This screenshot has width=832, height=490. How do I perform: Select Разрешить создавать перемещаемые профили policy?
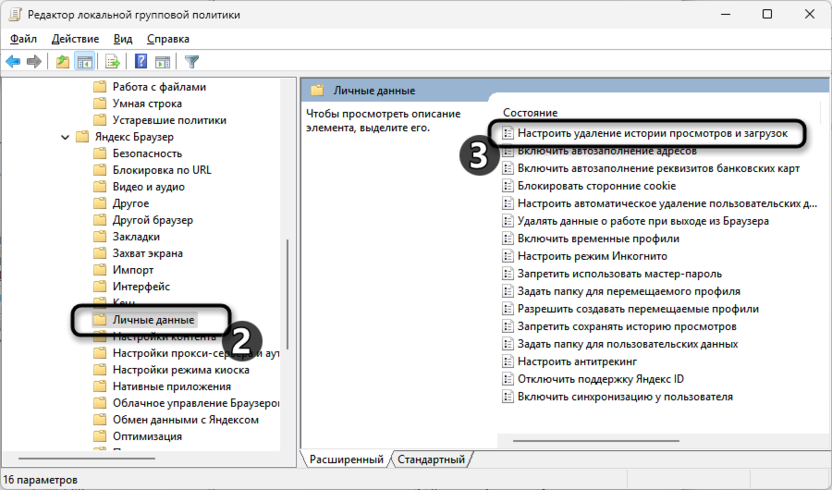[638, 309]
